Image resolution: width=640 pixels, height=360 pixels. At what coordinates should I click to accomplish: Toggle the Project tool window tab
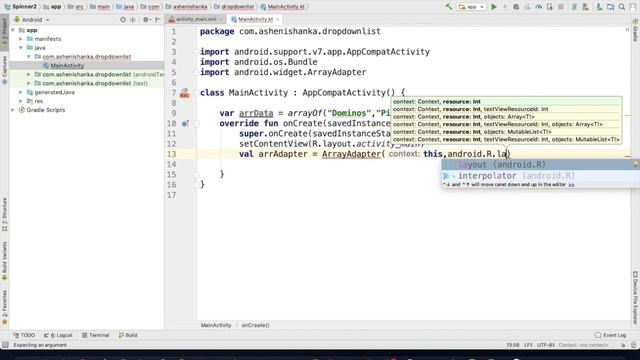4,33
